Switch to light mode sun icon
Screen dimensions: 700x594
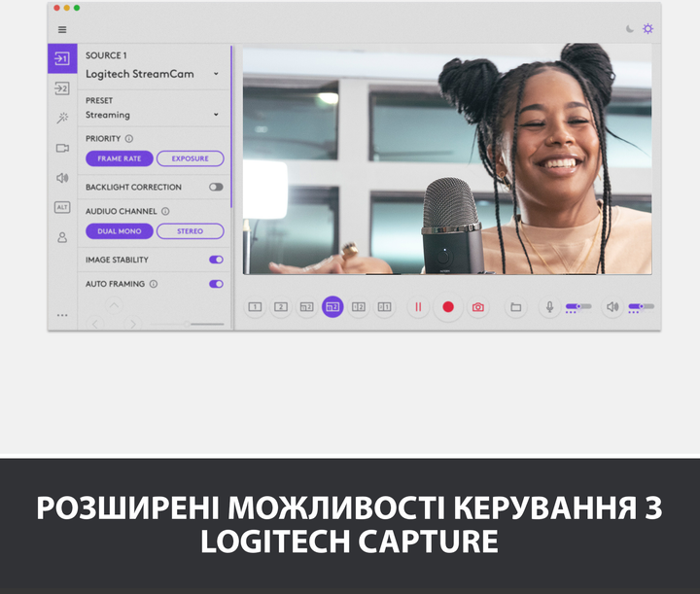point(647,29)
